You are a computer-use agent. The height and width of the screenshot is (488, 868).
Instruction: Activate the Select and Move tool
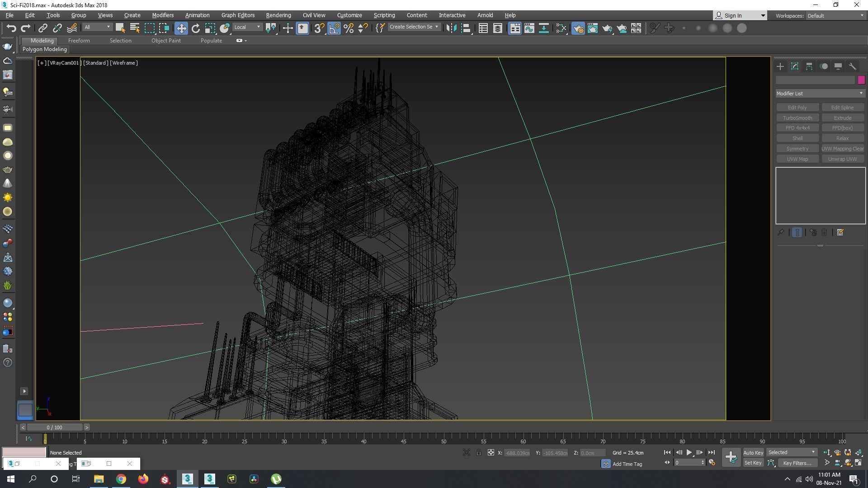point(181,28)
